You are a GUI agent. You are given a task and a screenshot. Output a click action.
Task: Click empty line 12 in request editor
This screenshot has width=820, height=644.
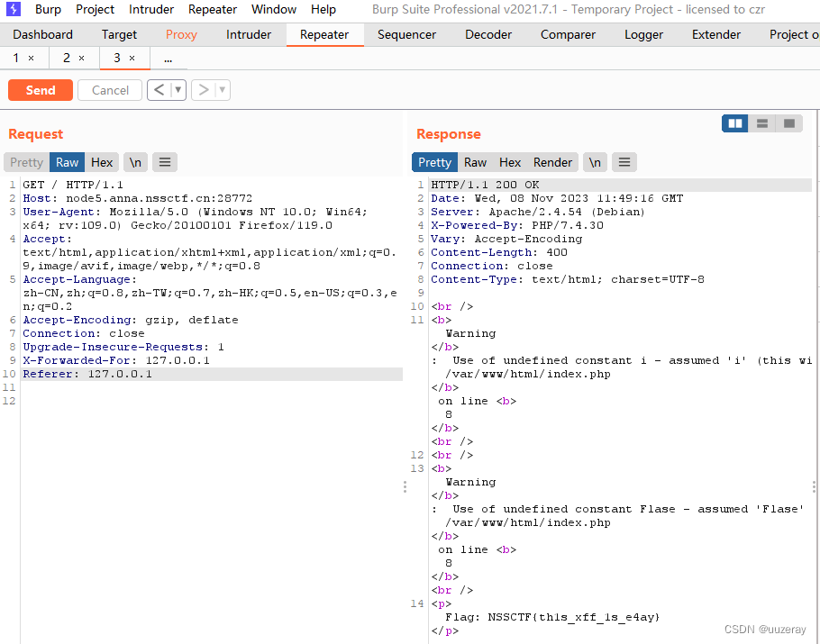(x=212, y=401)
